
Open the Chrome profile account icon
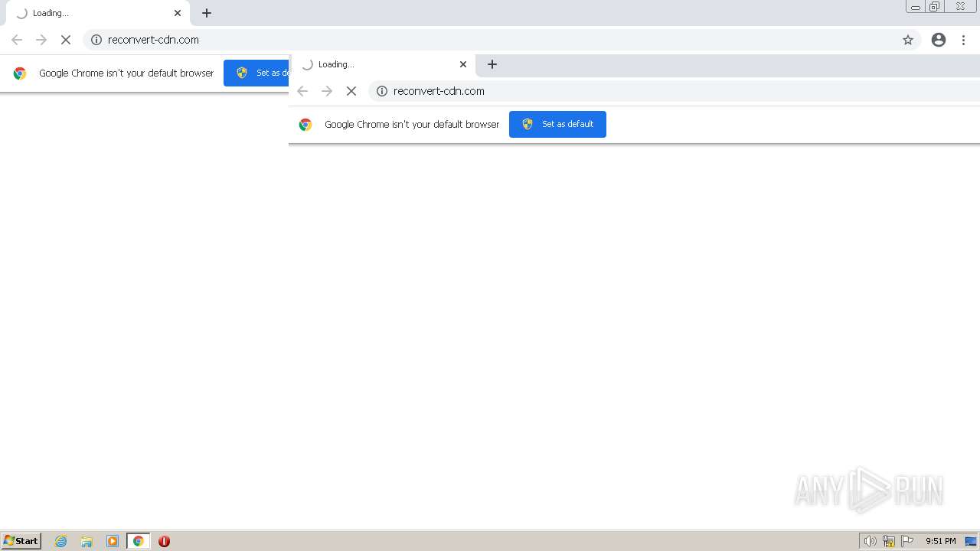939,40
